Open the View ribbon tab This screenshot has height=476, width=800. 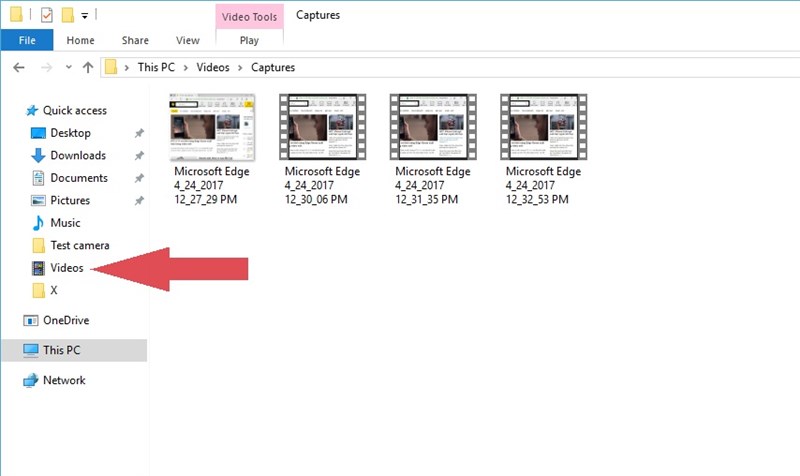pos(187,40)
